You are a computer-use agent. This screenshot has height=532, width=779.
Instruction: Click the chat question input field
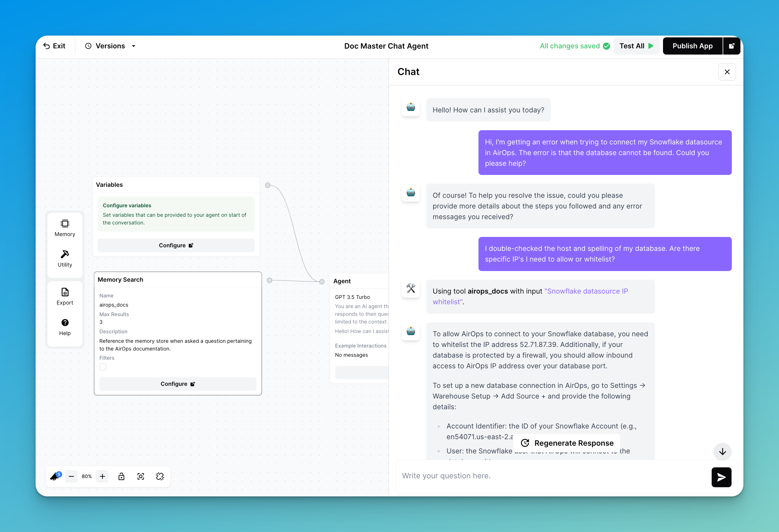tap(553, 476)
